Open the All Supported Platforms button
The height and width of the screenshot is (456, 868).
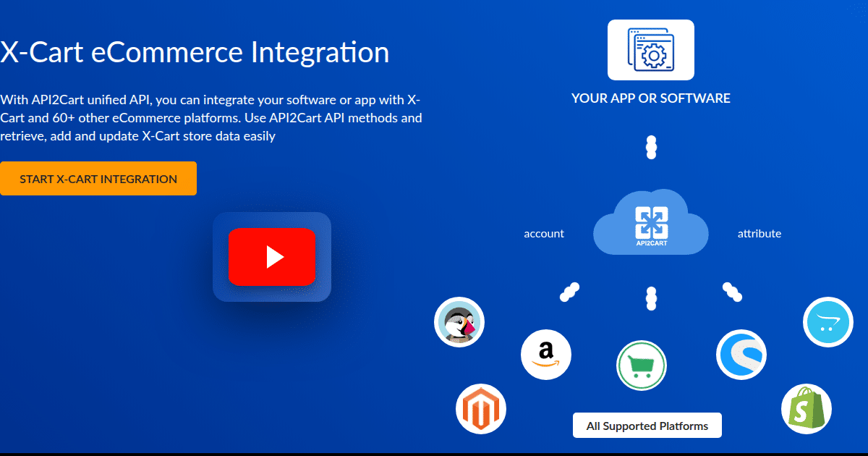pyautogui.click(x=647, y=426)
